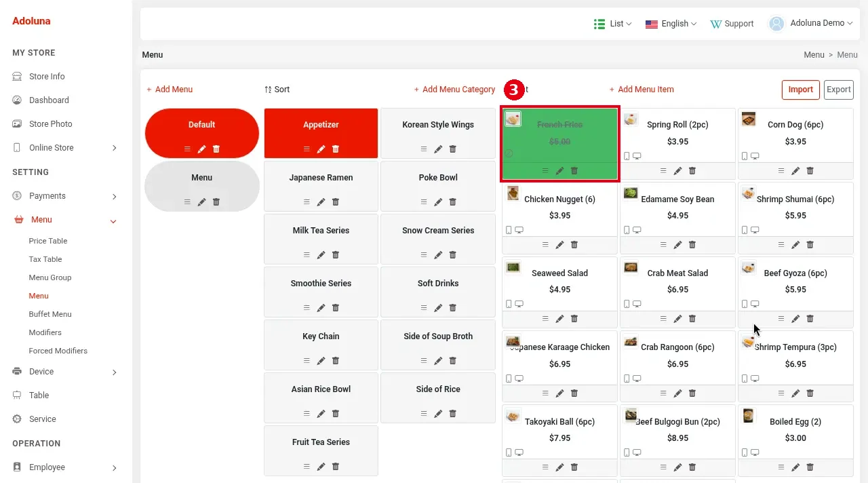Delete the Takoyaki Ball (6pc) item
The width and height of the screenshot is (868, 483).
point(574,467)
